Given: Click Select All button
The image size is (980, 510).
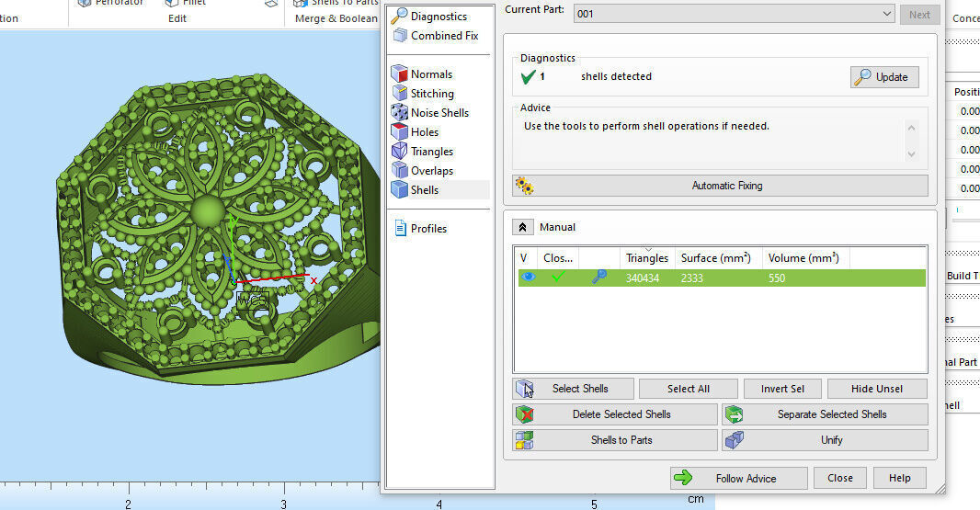Looking at the screenshot, I should (x=689, y=389).
